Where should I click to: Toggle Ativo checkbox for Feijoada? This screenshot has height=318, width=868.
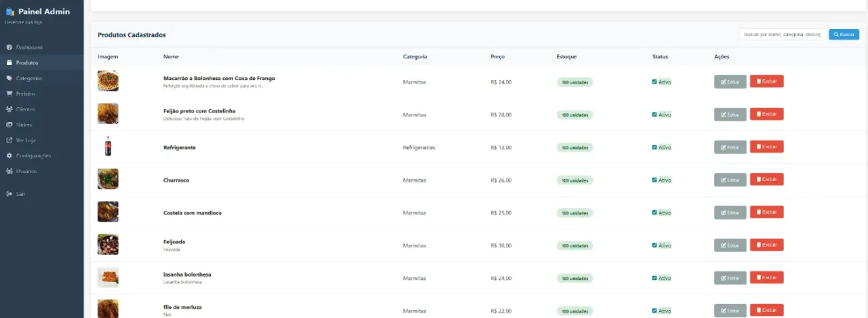(654, 245)
